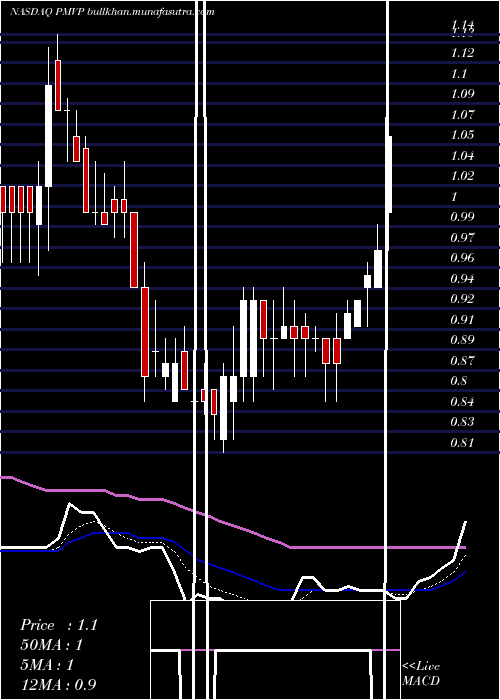Click the 0.89 price axis label
The image size is (500, 700).
[462, 340]
